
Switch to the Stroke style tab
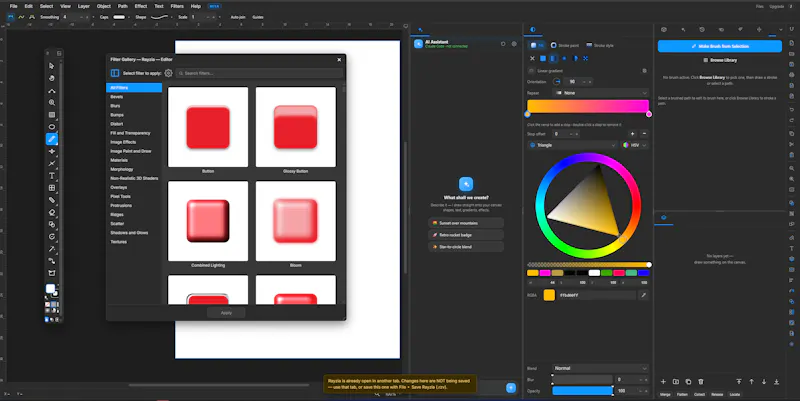coord(600,45)
